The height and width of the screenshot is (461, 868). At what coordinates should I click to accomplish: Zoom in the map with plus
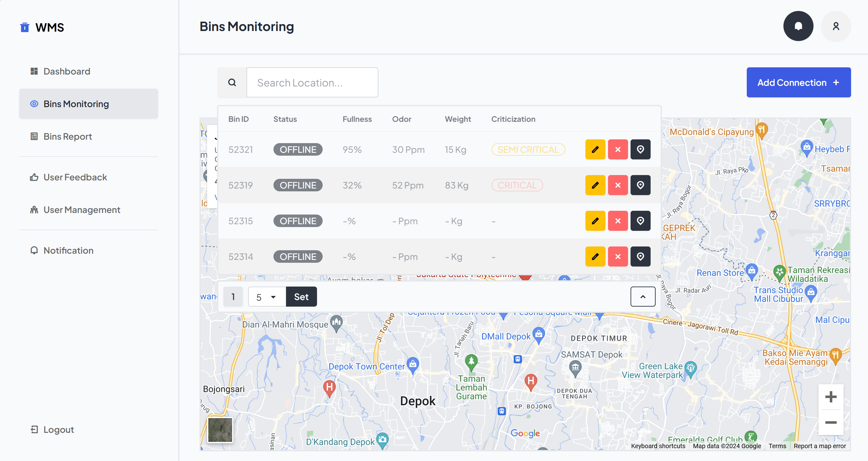click(x=831, y=396)
